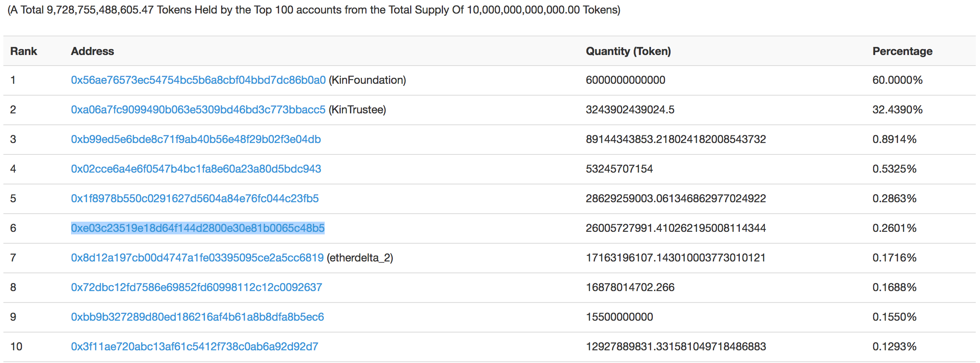Click the (KinFoundation) name tag
Viewport: 980px width, 363px height.
tap(367, 80)
